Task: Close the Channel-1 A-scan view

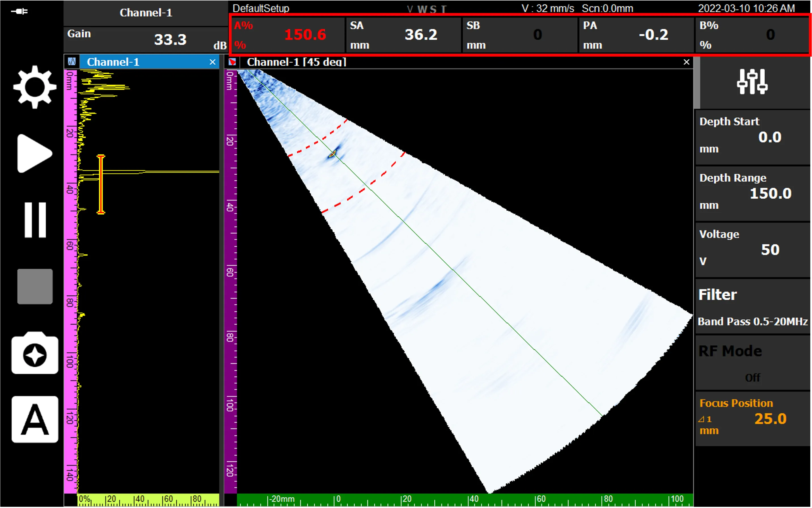Action: 212,62
